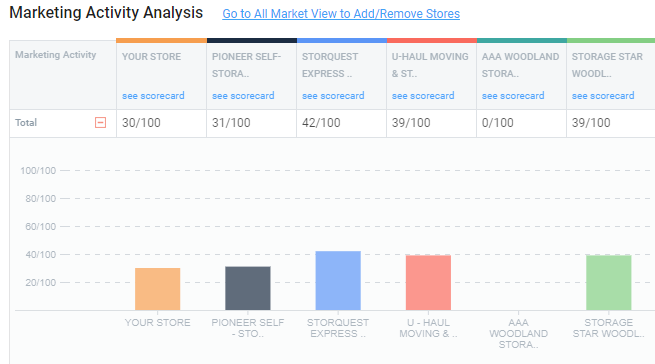
Task: Click the 60/100 y-axis label
Action: pyautogui.click(x=41, y=227)
